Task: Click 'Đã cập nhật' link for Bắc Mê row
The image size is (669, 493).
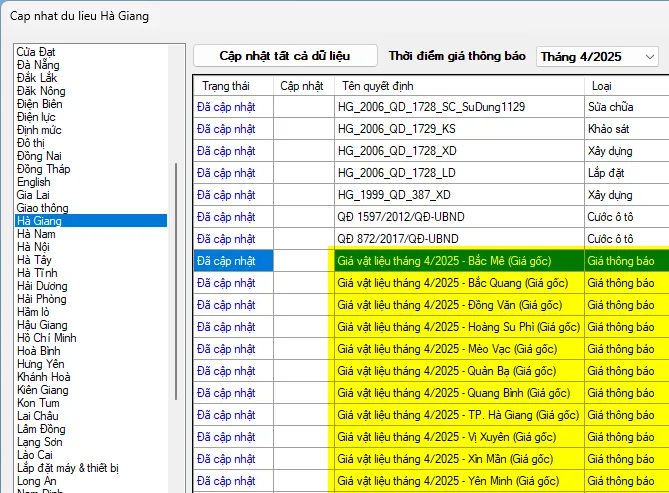Action: coord(226,261)
